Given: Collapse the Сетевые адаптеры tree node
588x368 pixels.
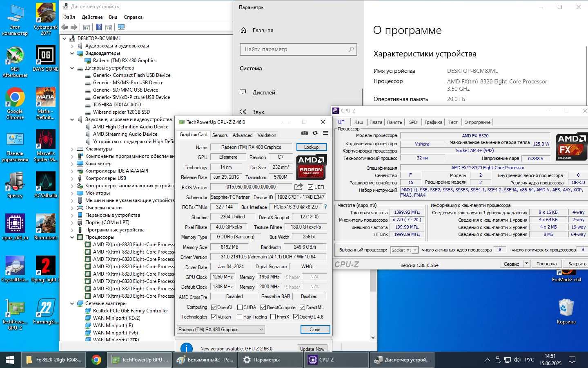Looking at the screenshot, I should coord(72,303).
